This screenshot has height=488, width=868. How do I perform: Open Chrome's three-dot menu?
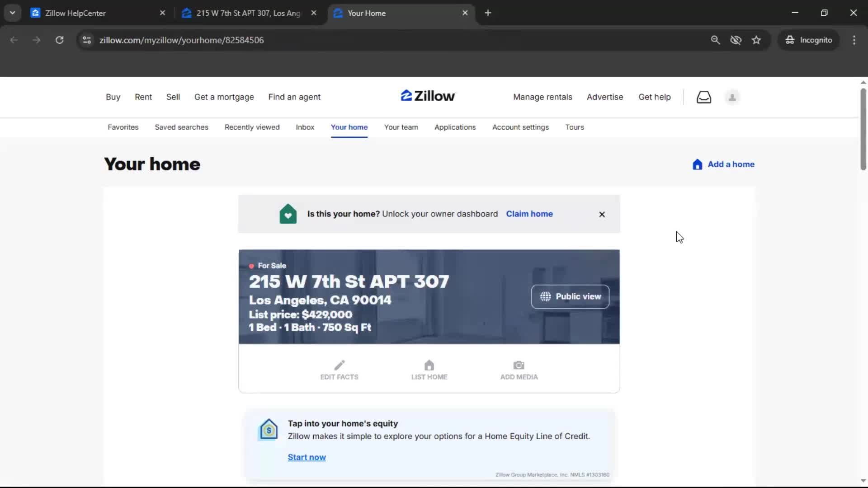click(854, 40)
